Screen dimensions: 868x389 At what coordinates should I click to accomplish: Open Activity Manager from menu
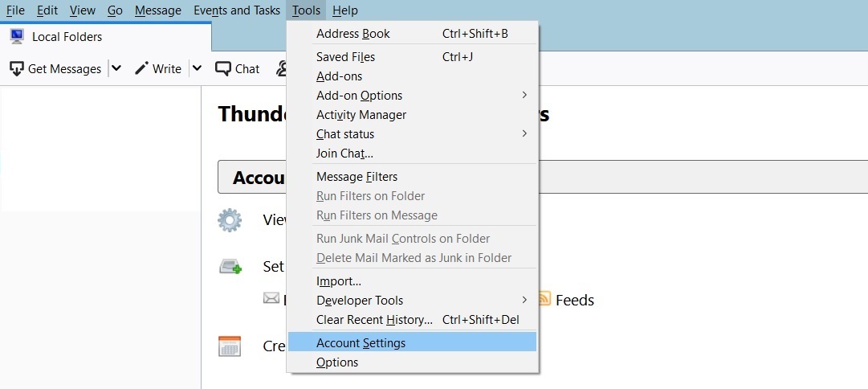point(413,115)
